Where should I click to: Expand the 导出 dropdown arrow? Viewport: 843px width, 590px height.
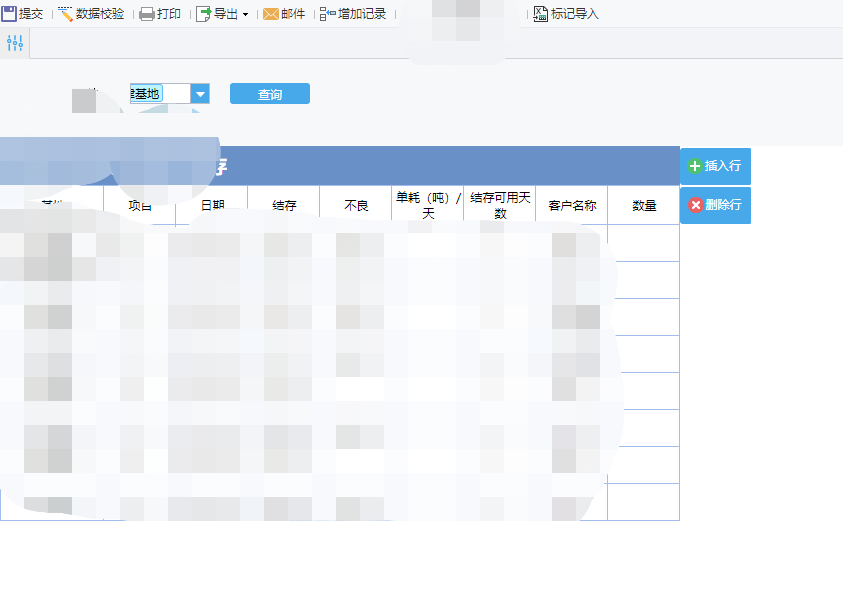pos(245,15)
